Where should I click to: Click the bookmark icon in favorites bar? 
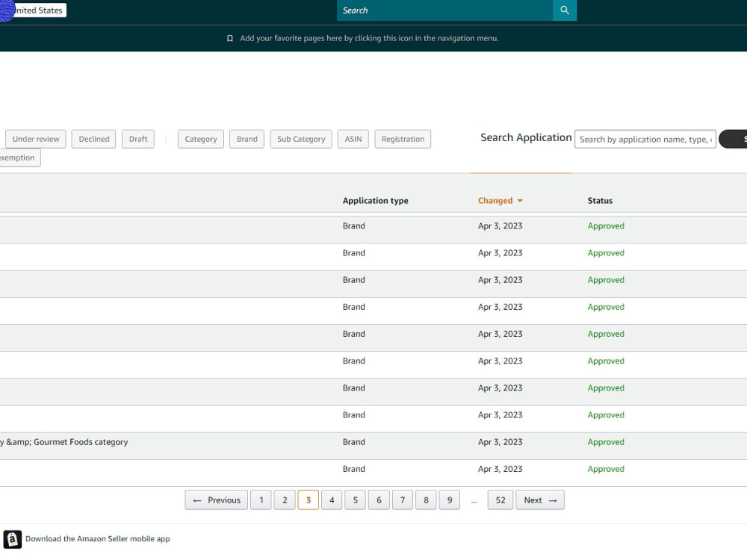click(229, 39)
